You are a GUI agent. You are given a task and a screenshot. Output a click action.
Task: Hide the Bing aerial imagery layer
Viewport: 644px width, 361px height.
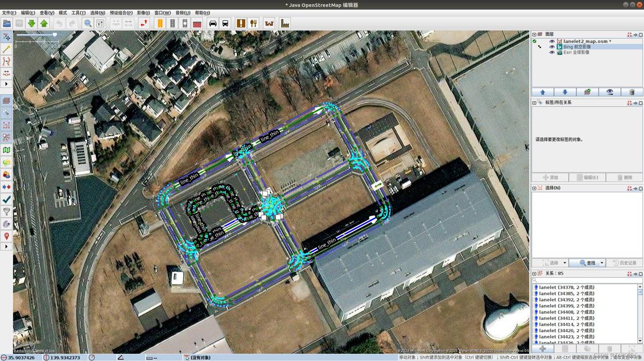click(x=552, y=47)
